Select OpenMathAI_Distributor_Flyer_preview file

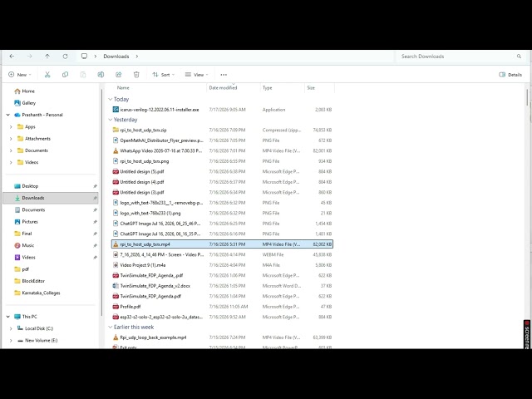[222, 140]
